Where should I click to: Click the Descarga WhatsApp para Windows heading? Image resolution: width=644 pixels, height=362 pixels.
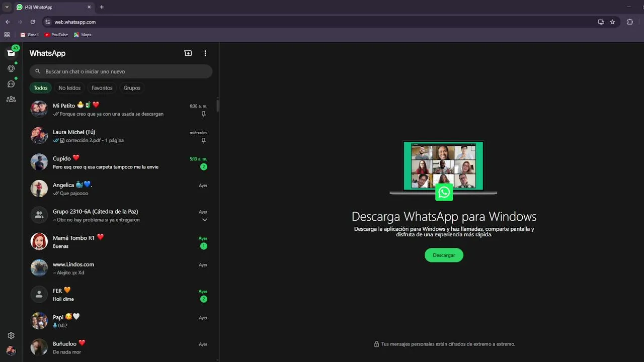[x=444, y=217]
